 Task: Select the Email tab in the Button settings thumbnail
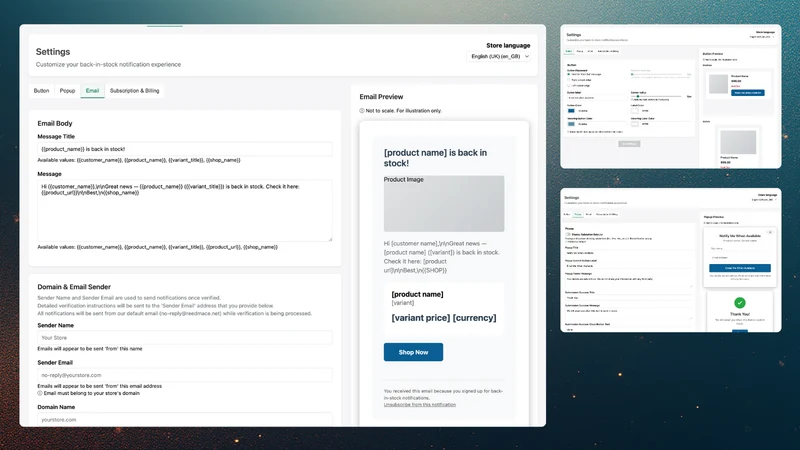point(590,51)
